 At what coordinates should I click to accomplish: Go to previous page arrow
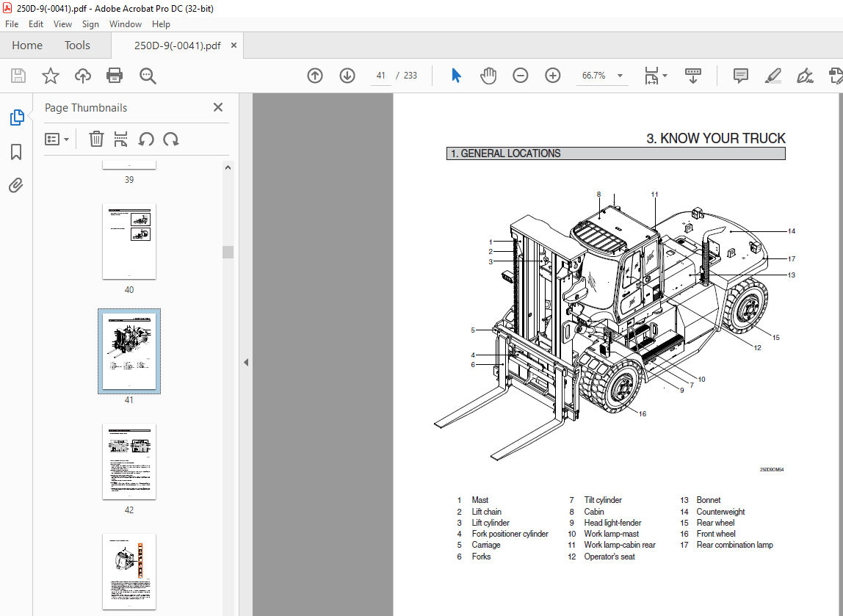pyautogui.click(x=315, y=76)
